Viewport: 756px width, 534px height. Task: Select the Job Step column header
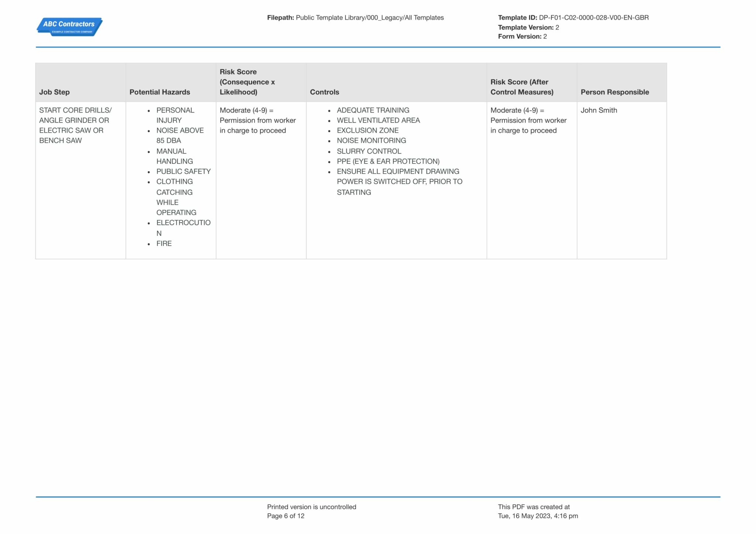pos(51,92)
